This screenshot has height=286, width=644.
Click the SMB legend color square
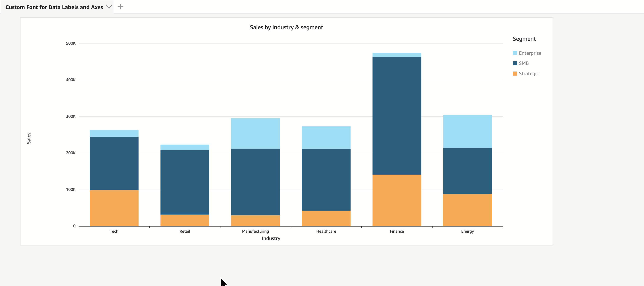(x=515, y=63)
